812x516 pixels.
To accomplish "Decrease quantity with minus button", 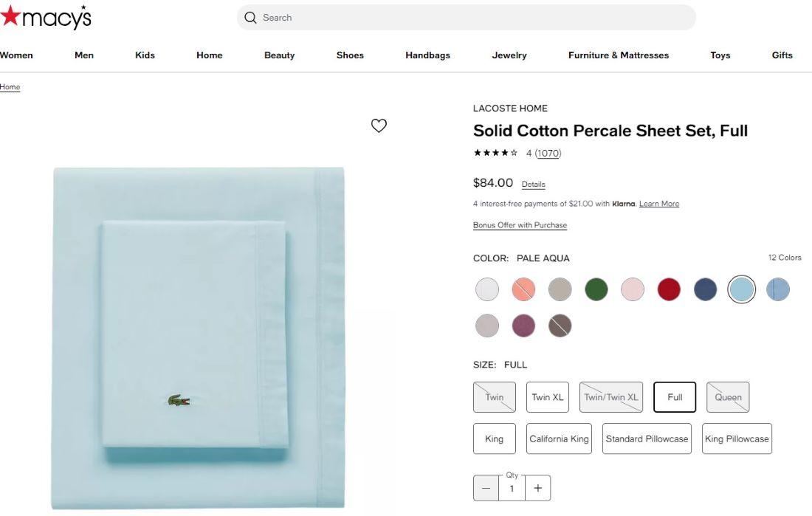I will click(x=486, y=488).
